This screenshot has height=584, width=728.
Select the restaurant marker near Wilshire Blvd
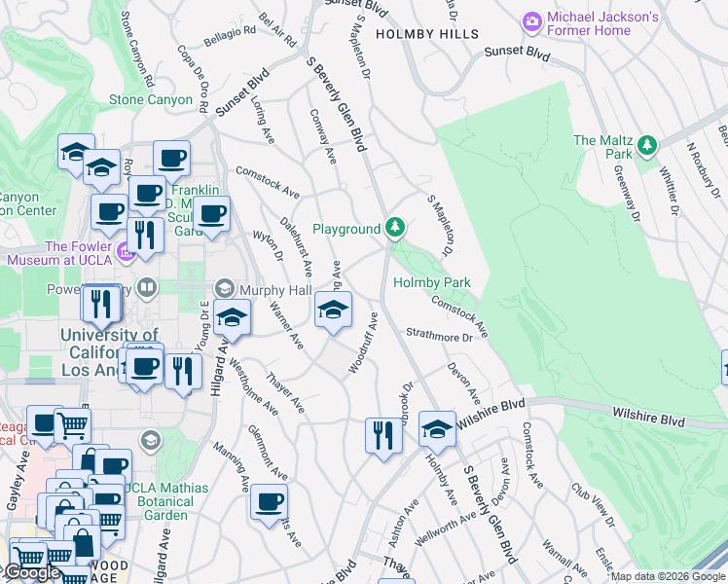click(383, 439)
